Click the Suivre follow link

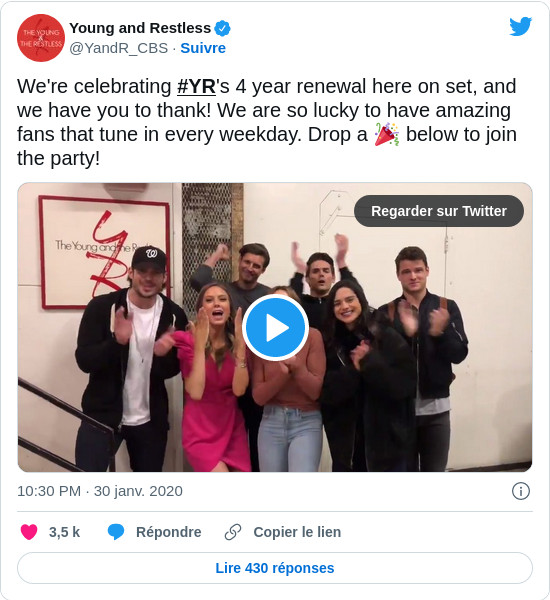click(203, 48)
